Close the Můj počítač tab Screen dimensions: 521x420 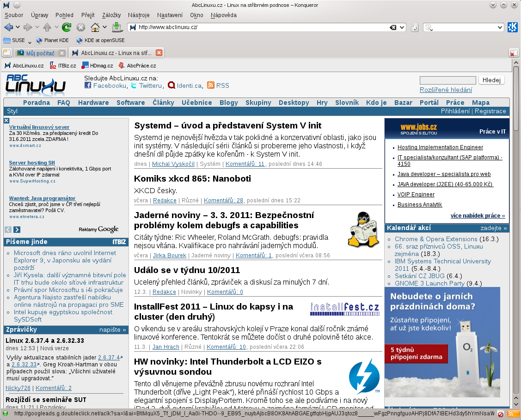click(62, 53)
